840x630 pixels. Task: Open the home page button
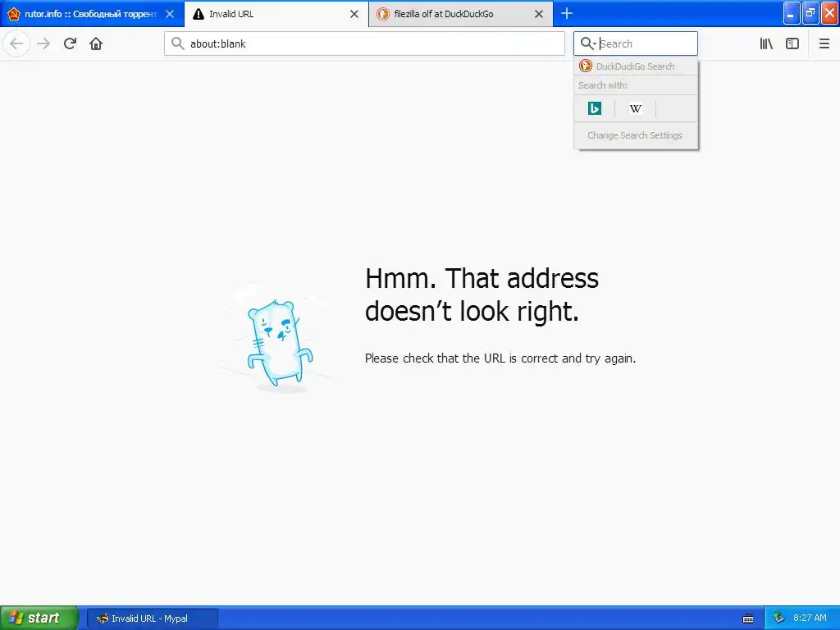click(x=96, y=43)
